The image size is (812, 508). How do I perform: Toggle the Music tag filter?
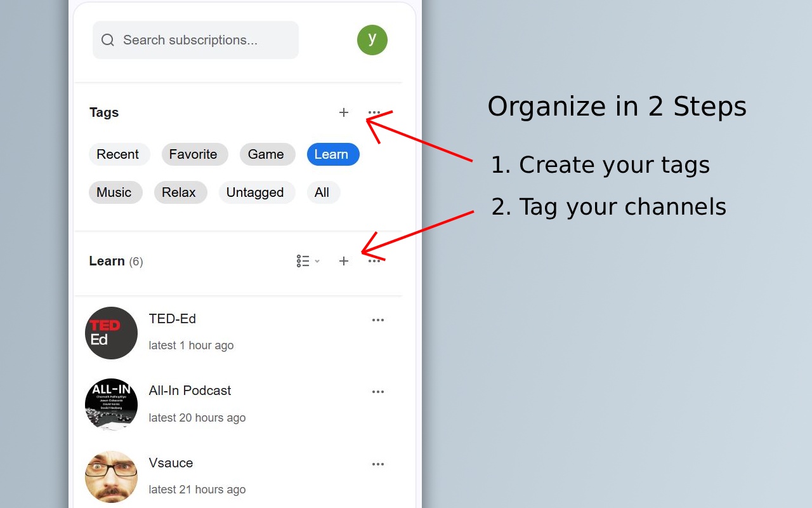point(115,192)
